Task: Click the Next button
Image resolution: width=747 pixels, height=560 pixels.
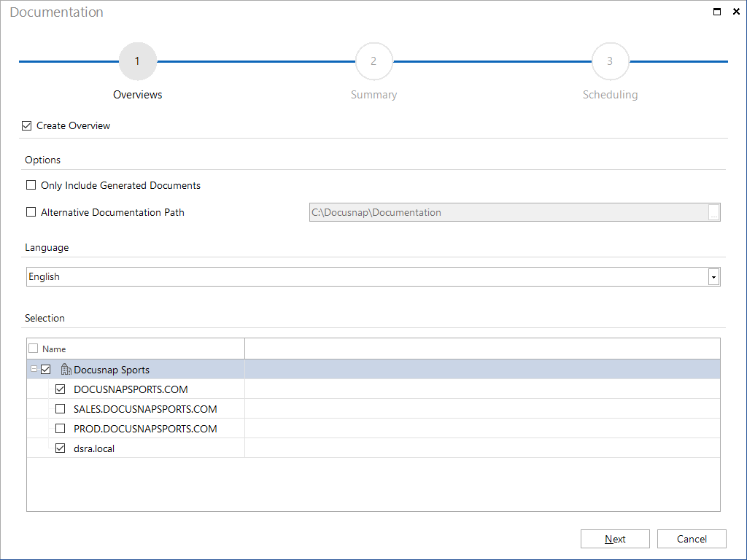Action: [x=615, y=539]
